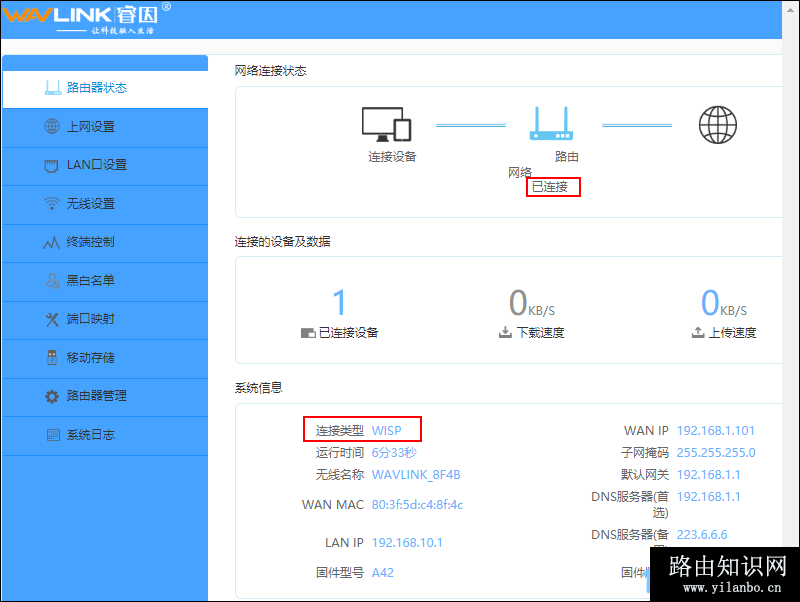Click the log icon beside 系统日志
This screenshot has width=800, height=602.
[x=53, y=435]
